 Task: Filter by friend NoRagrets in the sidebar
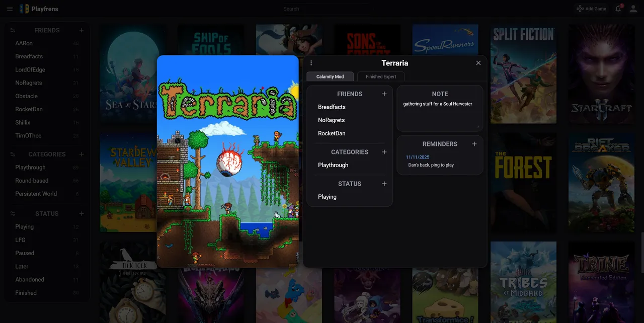pyautogui.click(x=47, y=83)
